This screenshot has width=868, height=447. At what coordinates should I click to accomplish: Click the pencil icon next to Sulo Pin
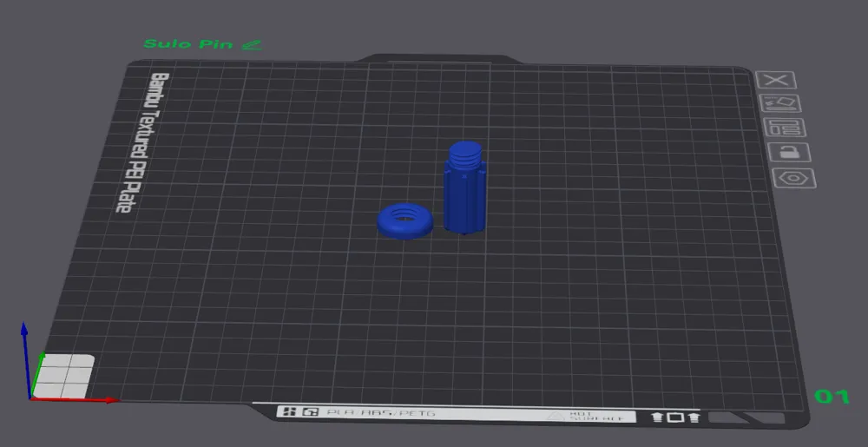[x=252, y=45]
